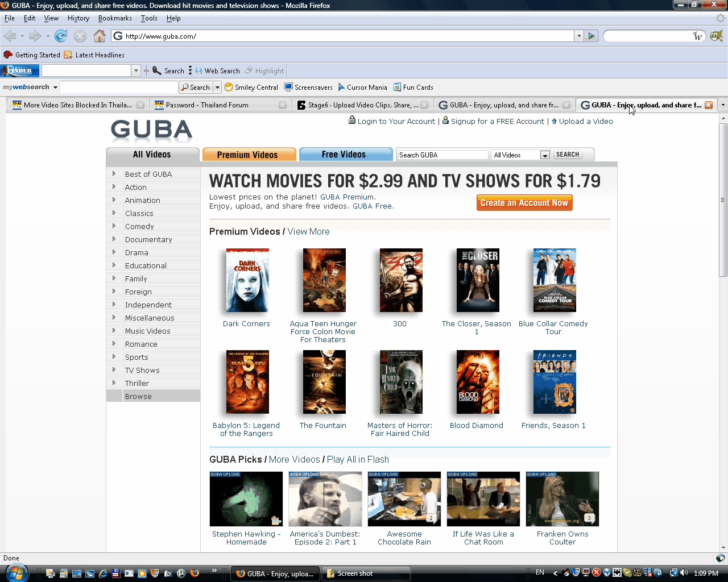Open the Bookmarks menu

click(x=115, y=18)
